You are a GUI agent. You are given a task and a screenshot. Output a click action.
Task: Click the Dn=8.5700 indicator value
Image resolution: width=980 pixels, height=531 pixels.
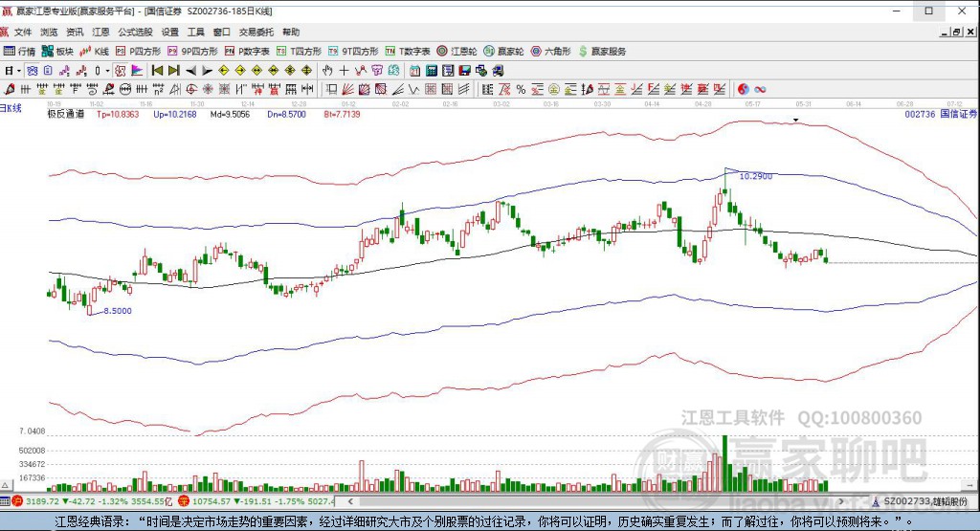(286, 114)
